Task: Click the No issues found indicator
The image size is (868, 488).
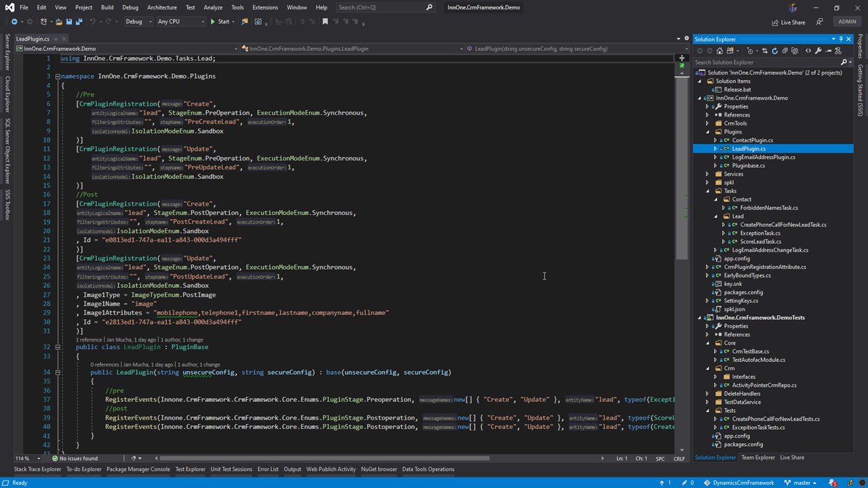Action: point(74,458)
